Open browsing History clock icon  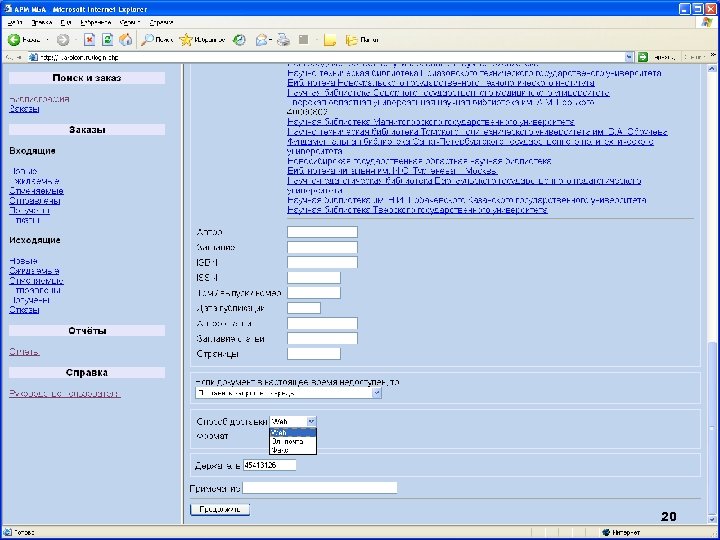click(239, 40)
